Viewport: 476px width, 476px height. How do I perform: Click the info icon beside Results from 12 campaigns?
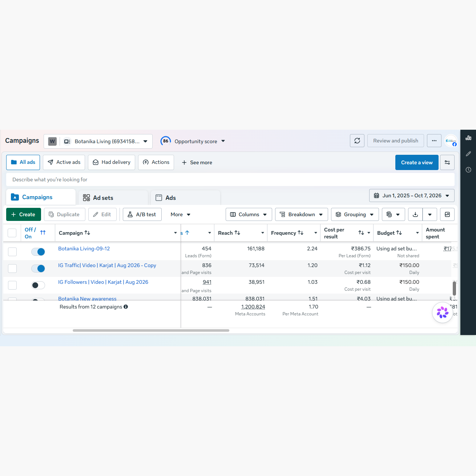pyautogui.click(x=126, y=307)
